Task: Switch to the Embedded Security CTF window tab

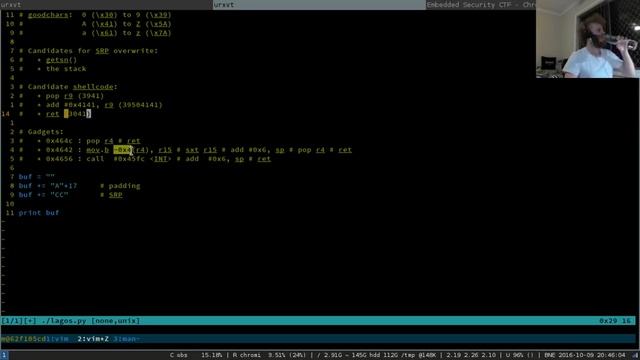Action: coord(481,4)
